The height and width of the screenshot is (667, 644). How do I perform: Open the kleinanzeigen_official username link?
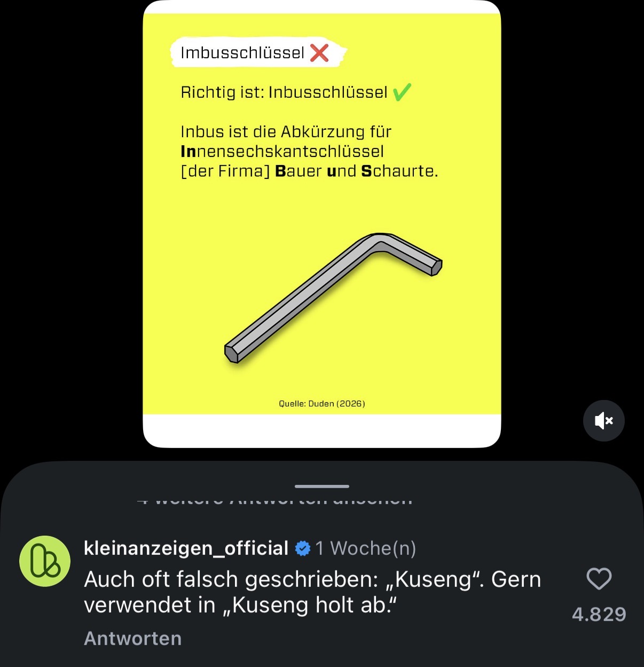[x=186, y=548]
